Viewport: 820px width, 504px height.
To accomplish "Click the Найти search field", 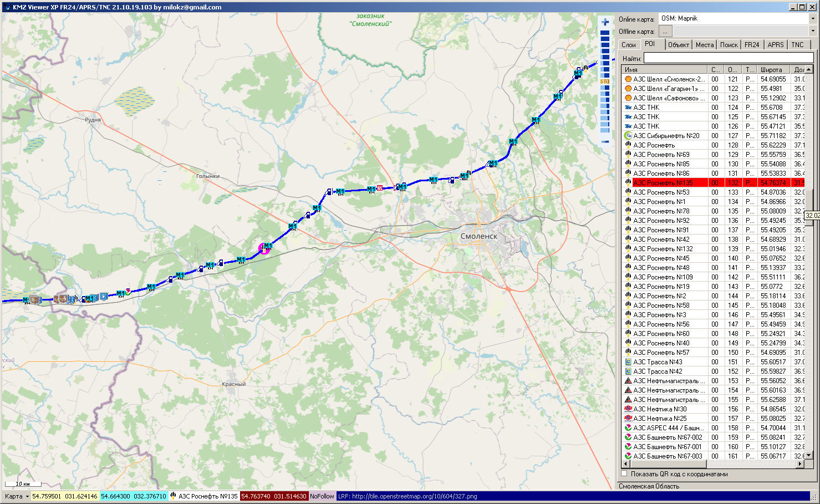I will [728, 58].
